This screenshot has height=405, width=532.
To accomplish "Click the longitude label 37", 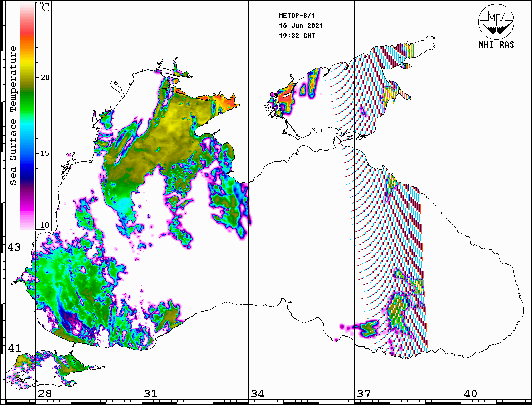I will pyautogui.click(x=364, y=394).
